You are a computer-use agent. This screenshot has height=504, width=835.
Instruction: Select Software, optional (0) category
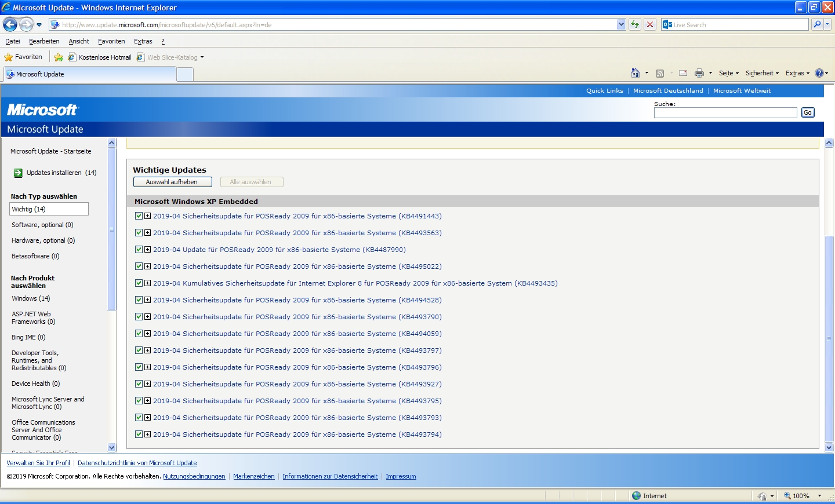42,225
